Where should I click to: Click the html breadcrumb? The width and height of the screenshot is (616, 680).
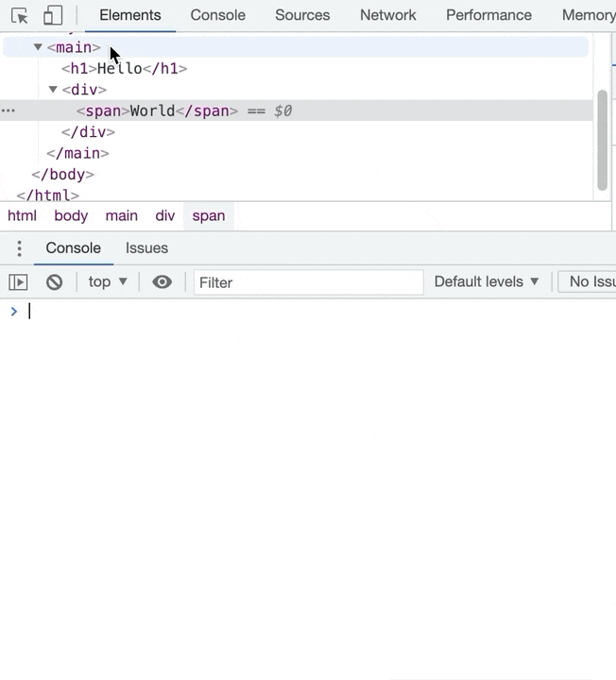[x=22, y=215]
